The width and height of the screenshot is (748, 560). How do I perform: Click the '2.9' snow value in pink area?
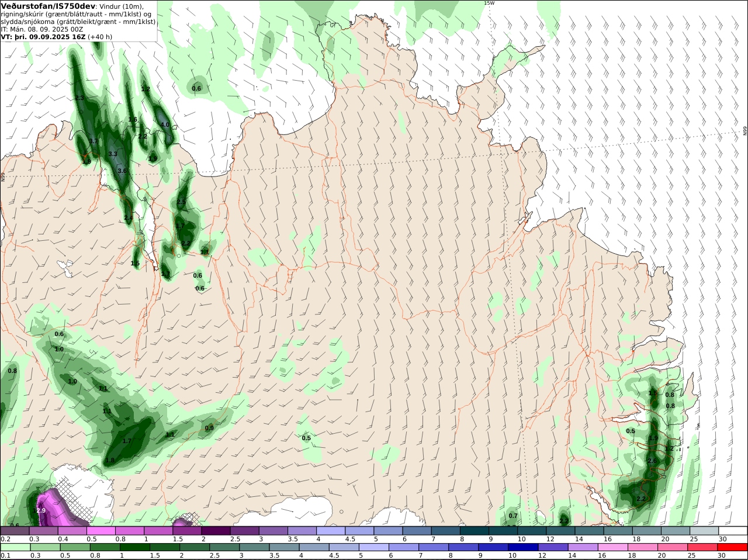click(41, 510)
